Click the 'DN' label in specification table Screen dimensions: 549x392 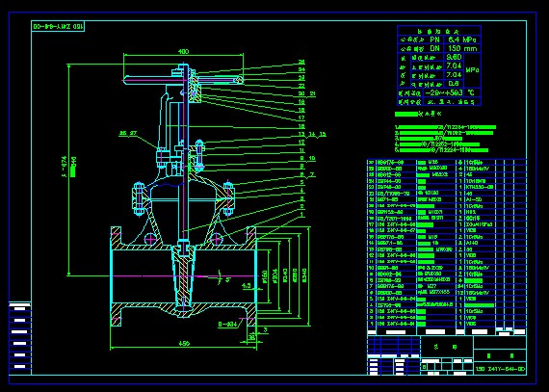(434, 48)
